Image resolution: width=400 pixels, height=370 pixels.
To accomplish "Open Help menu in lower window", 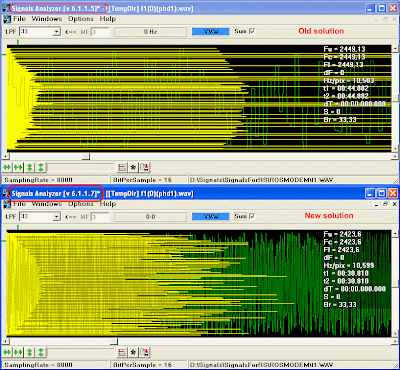I will click(108, 204).
